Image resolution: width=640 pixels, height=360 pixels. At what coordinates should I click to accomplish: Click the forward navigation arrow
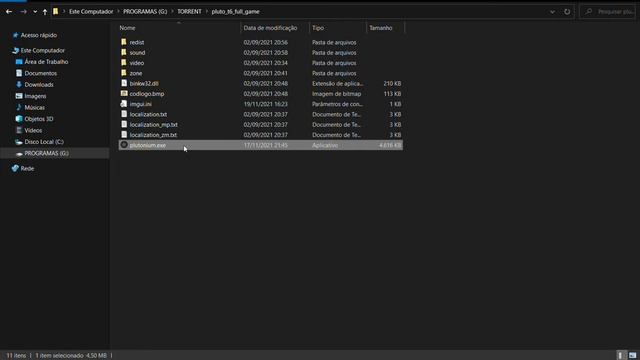23,12
